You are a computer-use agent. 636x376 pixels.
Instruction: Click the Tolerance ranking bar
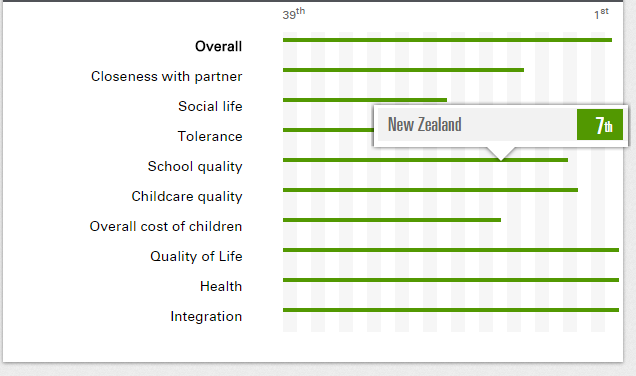(328, 130)
